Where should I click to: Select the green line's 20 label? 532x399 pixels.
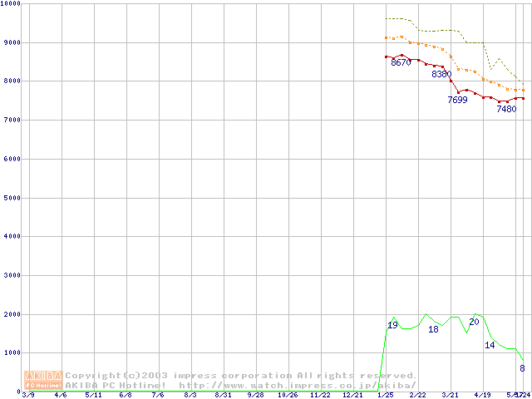click(474, 322)
